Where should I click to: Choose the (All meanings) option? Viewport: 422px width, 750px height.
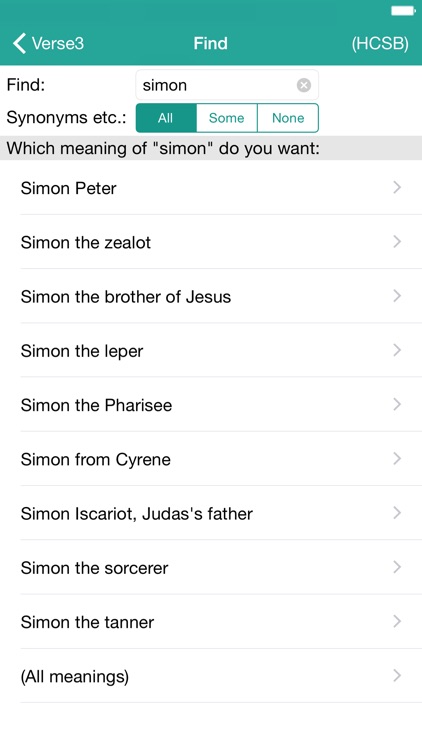pyautogui.click(x=211, y=676)
